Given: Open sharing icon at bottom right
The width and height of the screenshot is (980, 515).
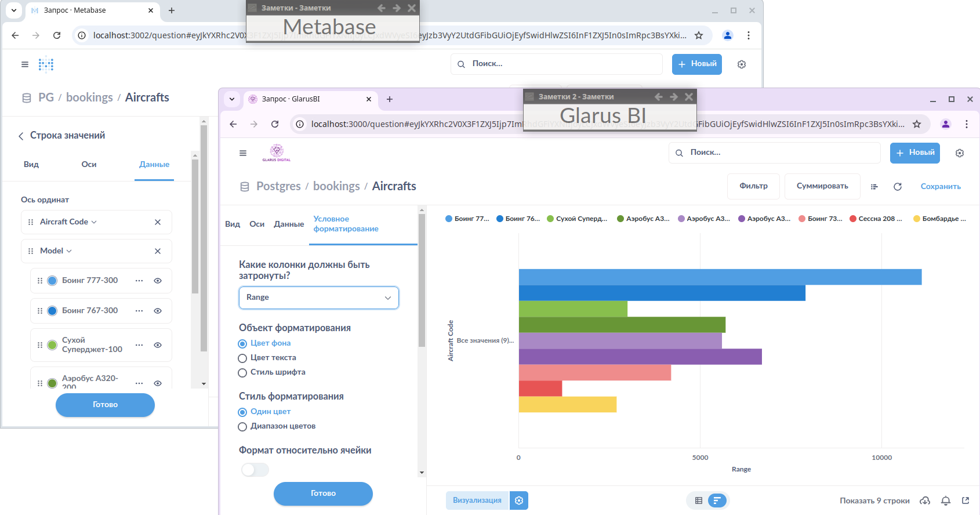Looking at the screenshot, I should pos(966,501).
